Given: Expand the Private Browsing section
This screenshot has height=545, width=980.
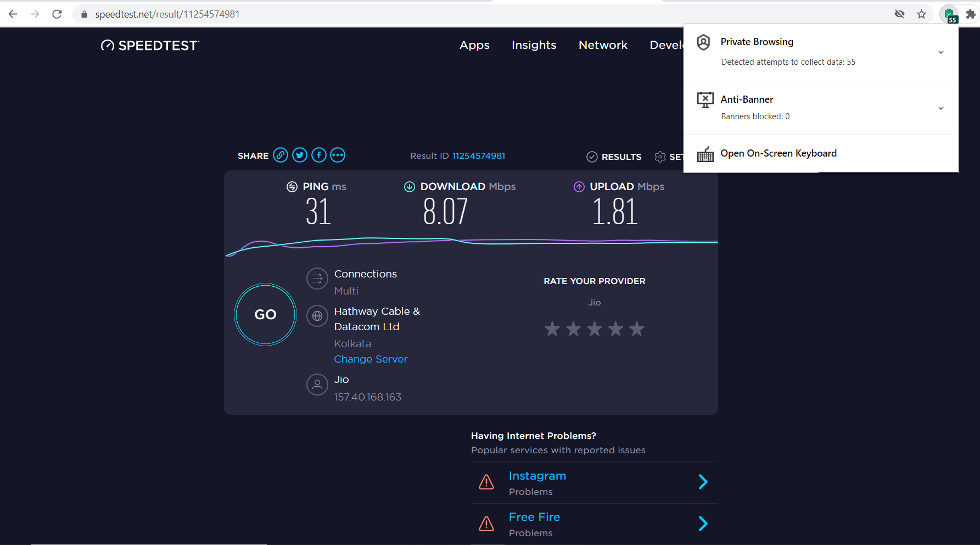Looking at the screenshot, I should point(941,53).
